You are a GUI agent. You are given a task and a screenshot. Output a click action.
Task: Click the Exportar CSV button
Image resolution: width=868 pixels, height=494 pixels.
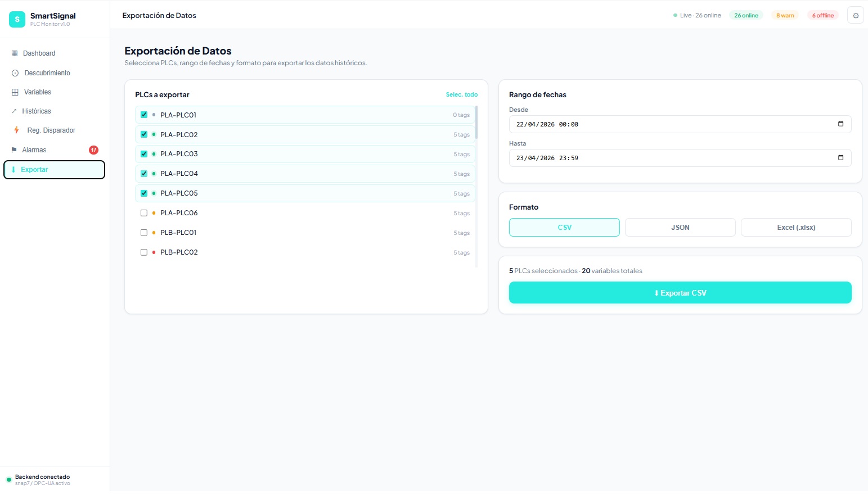(680, 293)
